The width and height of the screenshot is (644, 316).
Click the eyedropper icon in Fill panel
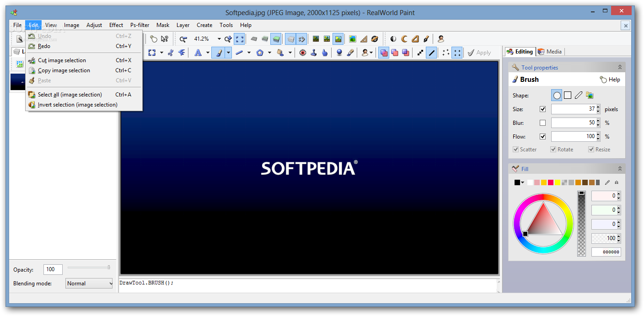click(607, 182)
